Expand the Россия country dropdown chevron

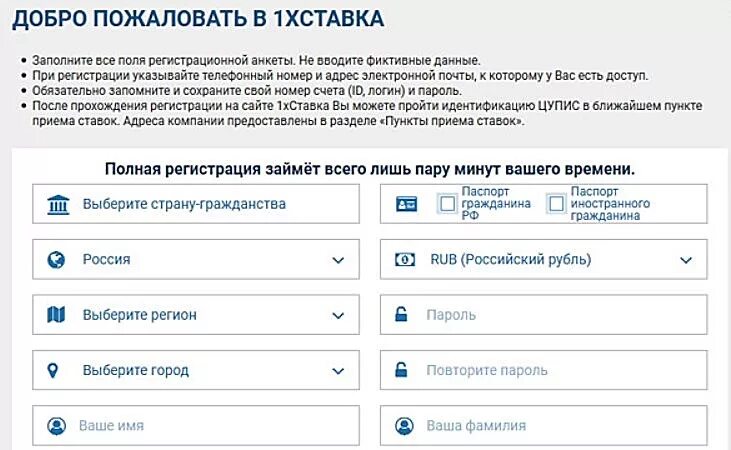338,260
